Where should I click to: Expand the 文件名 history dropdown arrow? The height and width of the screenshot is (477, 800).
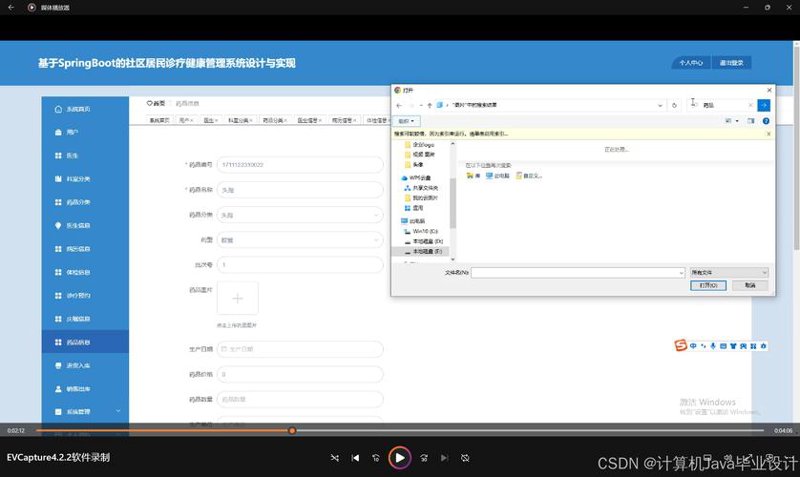681,273
